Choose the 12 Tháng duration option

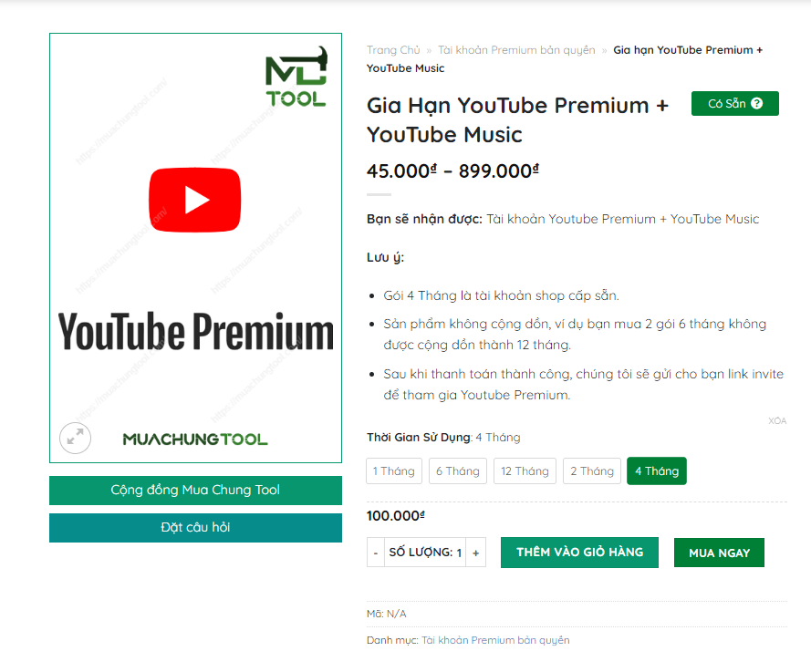pos(525,470)
